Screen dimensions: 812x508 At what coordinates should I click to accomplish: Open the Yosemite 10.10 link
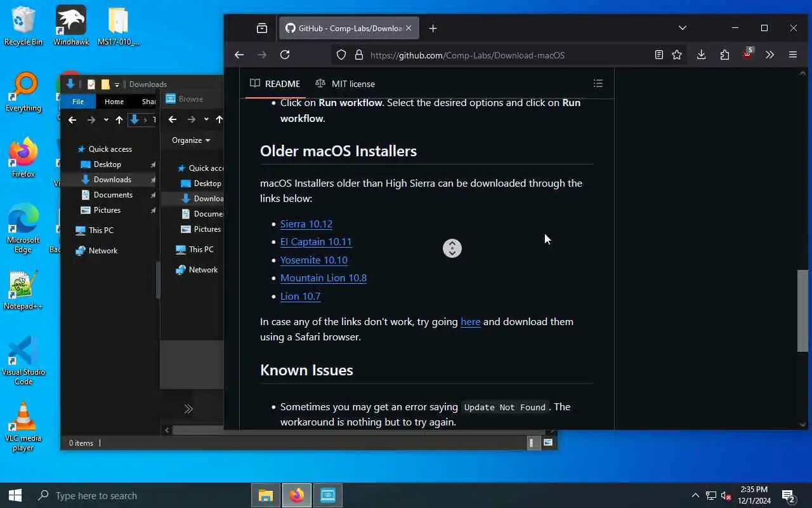pyautogui.click(x=314, y=260)
